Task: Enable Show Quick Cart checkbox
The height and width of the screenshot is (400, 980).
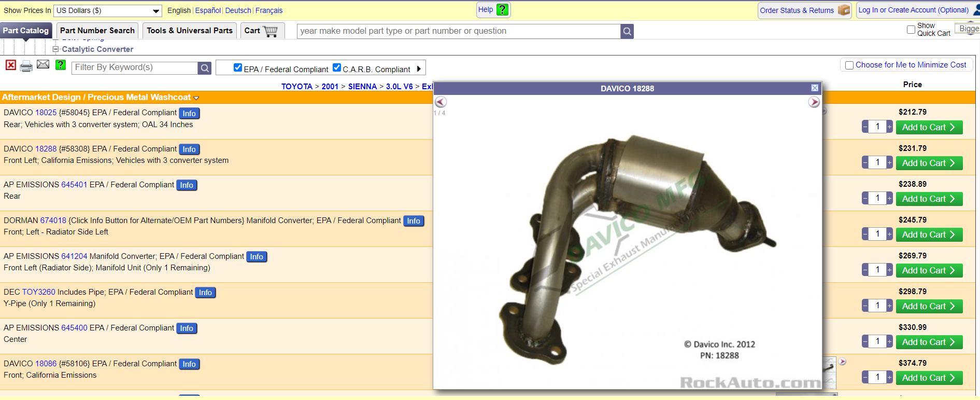Action: coord(911,30)
